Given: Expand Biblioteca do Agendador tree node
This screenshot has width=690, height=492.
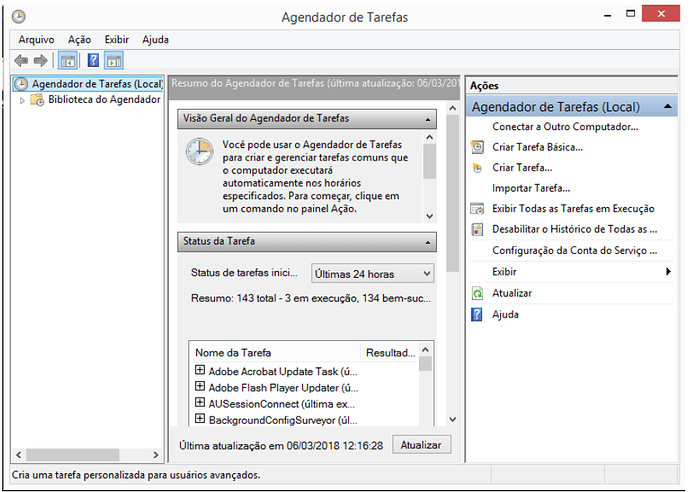Looking at the screenshot, I should click(22, 100).
